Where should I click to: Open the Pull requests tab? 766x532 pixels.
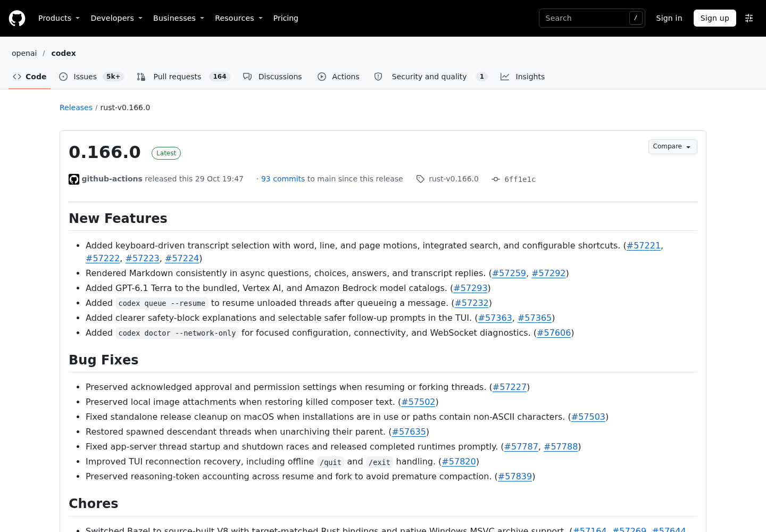coord(183,77)
